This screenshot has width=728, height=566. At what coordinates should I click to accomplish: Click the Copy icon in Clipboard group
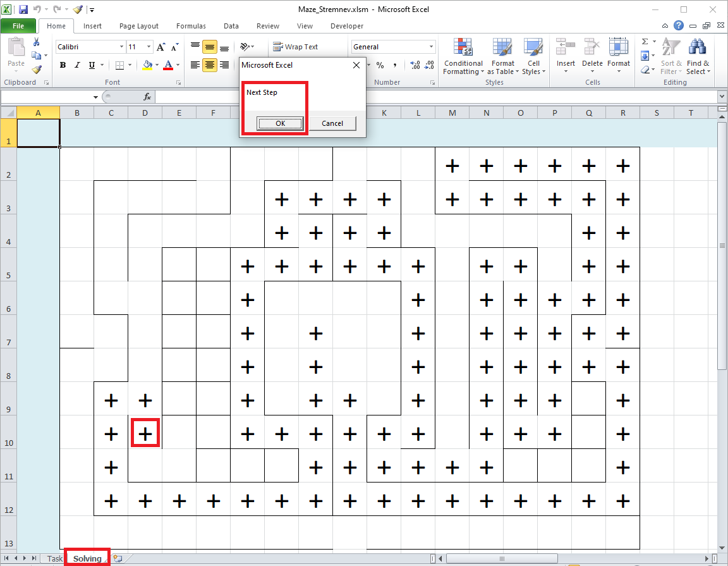36,56
